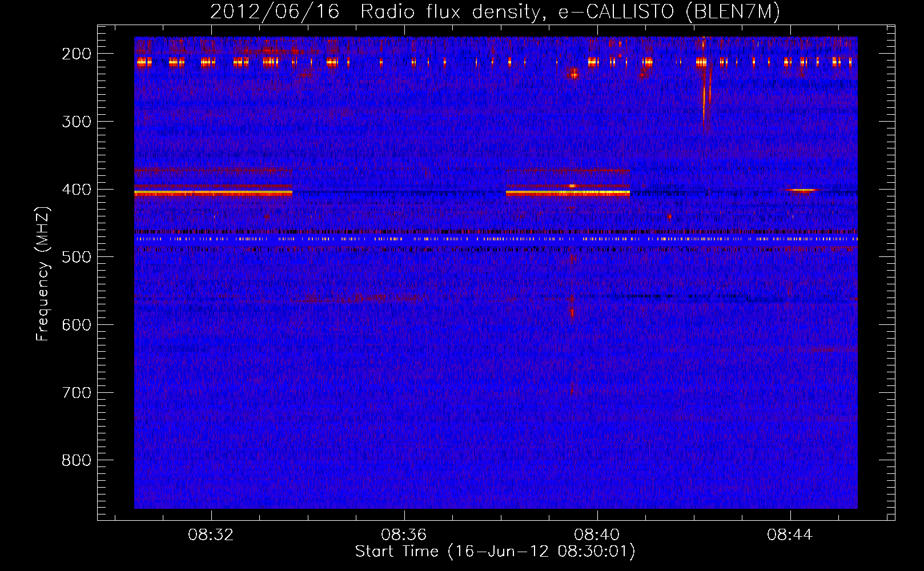Click the bright 400 MHz band near 08:39
This screenshot has height=571, width=924.
pyautogui.click(x=568, y=193)
